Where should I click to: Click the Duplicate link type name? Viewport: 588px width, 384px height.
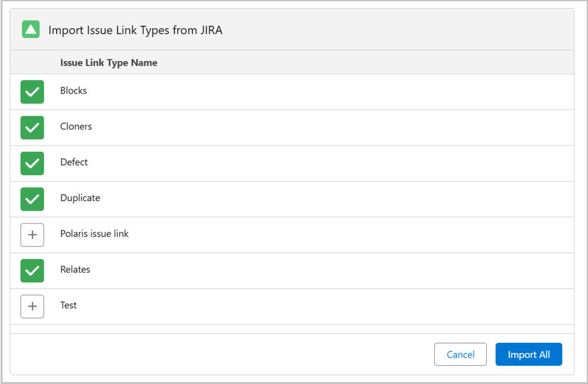click(x=80, y=198)
